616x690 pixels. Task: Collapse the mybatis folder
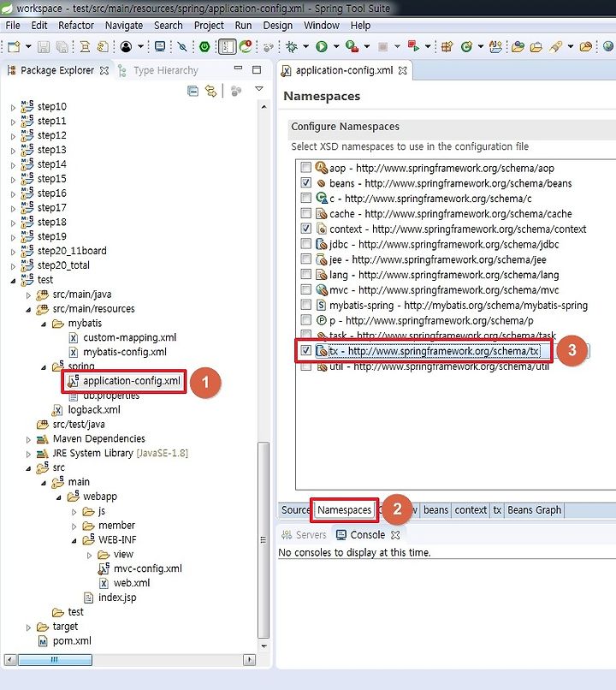pyautogui.click(x=44, y=324)
